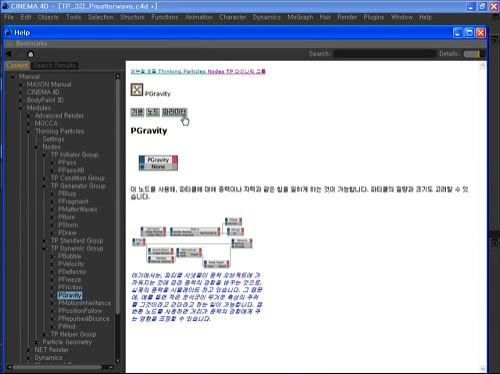Select MAXON Manual in the tree

tap(49, 84)
